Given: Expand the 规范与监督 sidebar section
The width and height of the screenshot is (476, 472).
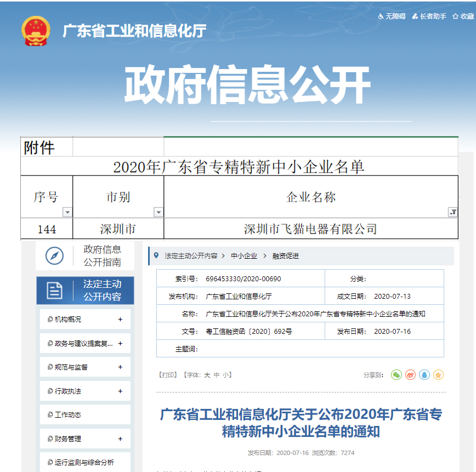Looking at the screenshot, I should (x=120, y=367).
